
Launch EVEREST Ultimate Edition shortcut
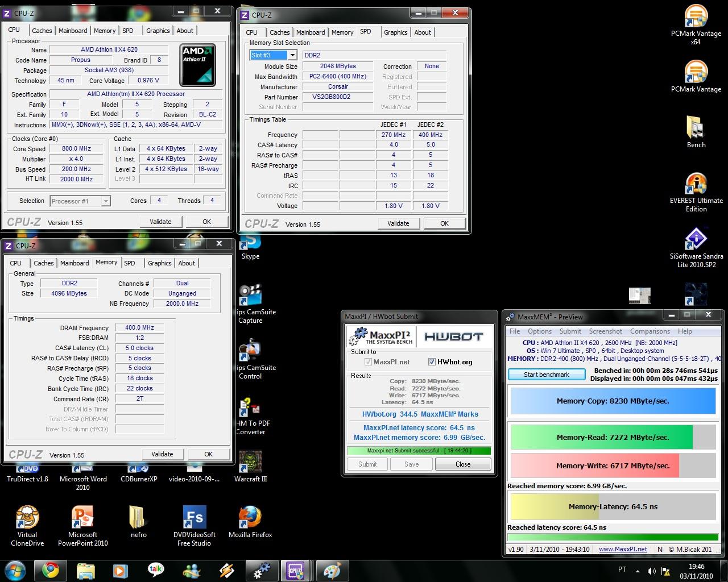(696, 193)
